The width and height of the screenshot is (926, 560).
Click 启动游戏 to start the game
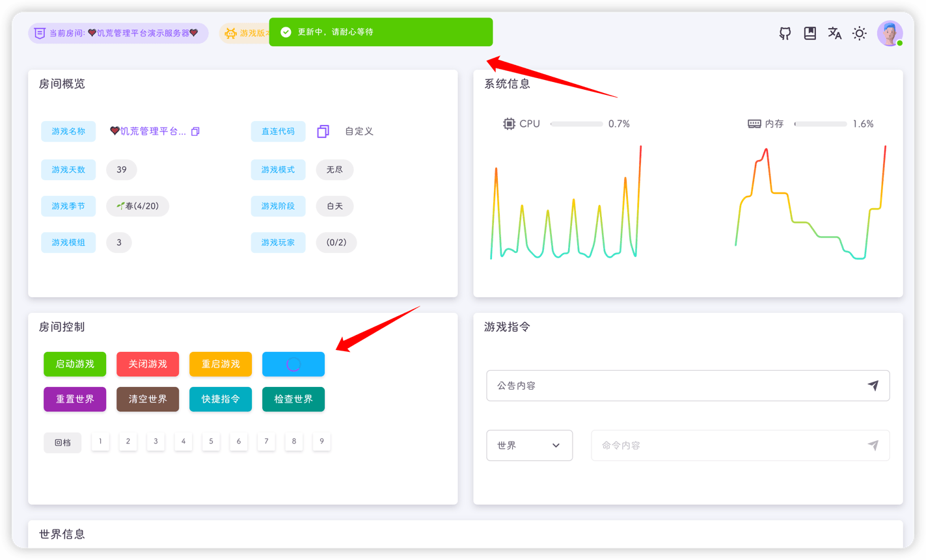coord(75,364)
